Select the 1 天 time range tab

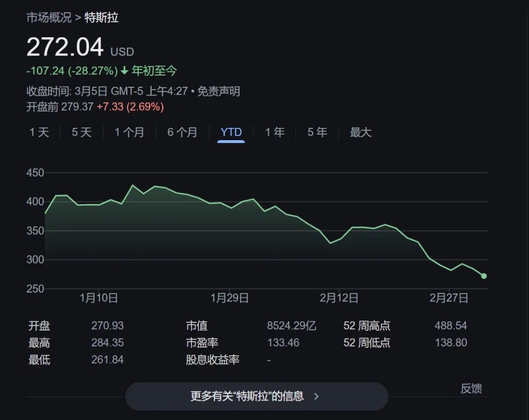click(x=39, y=132)
